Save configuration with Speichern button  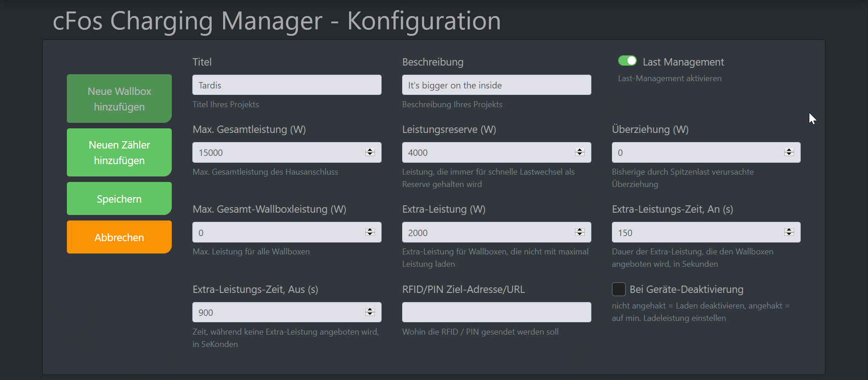tap(119, 198)
